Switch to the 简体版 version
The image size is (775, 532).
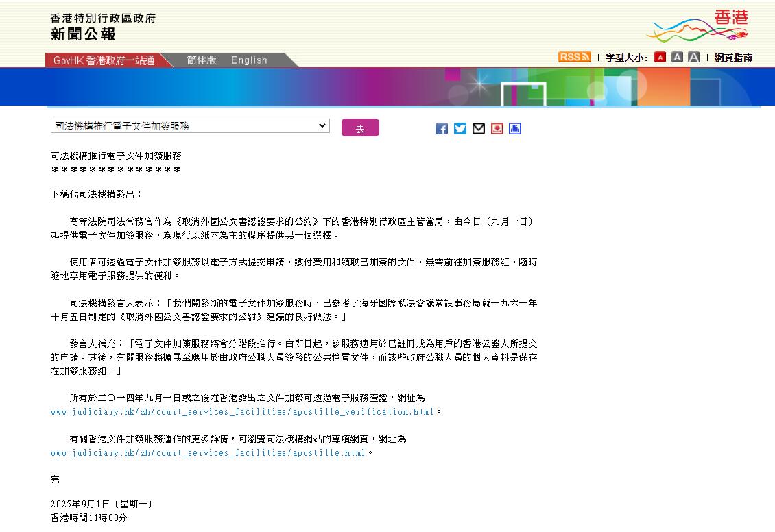[200, 60]
